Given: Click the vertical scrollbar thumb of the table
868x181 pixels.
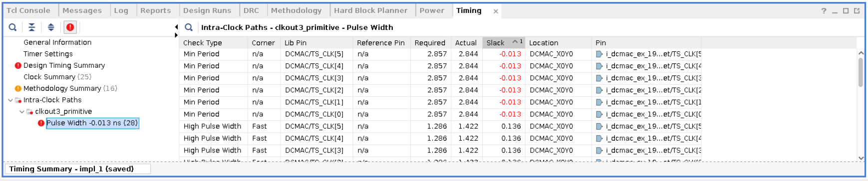Looking at the screenshot, I should coord(861,72).
